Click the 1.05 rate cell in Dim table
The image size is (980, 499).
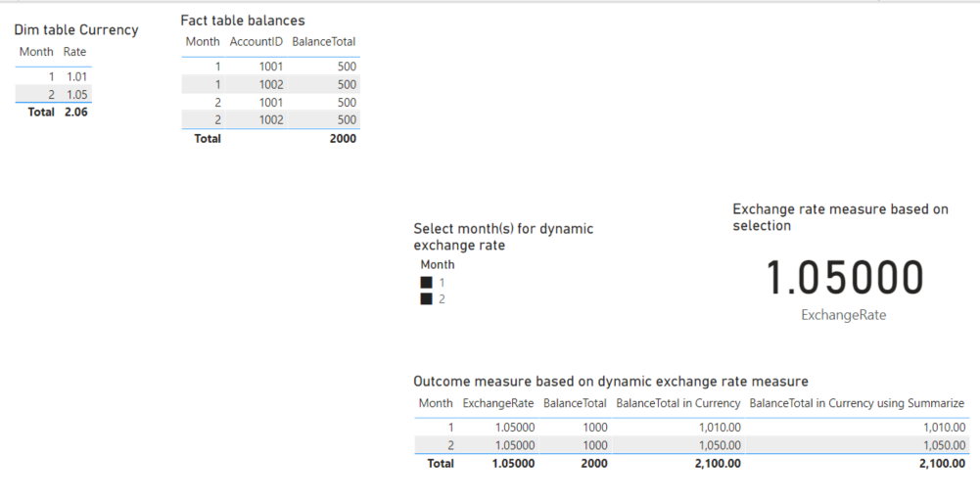[x=77, y=95]
